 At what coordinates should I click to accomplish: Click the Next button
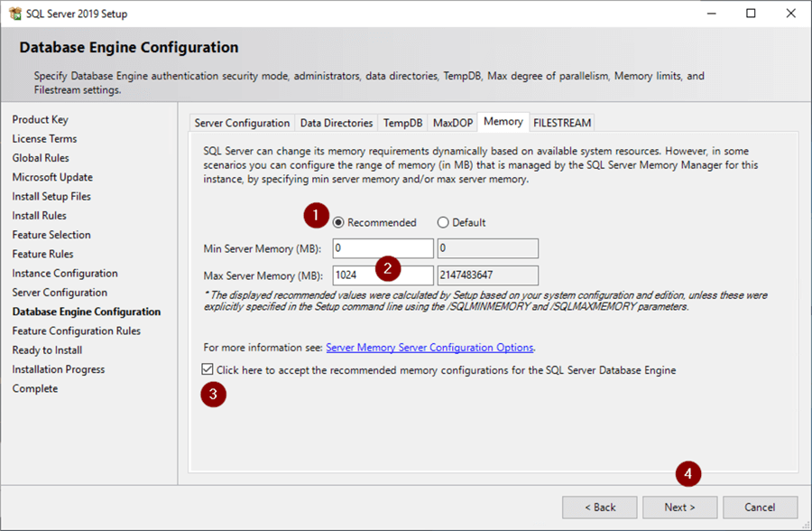(680, 508)
